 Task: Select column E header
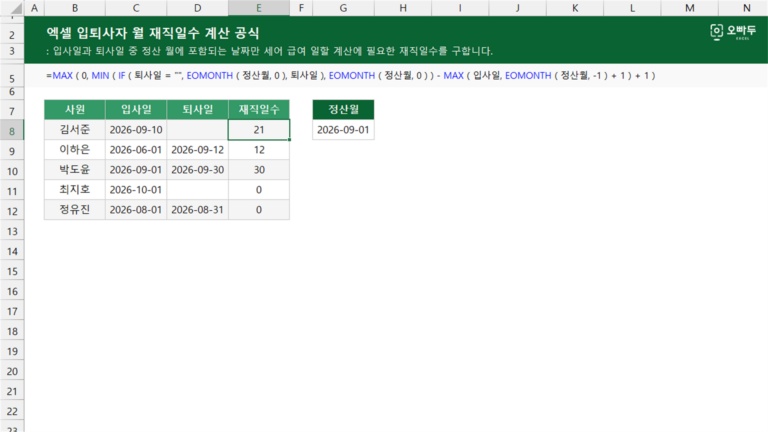coord(259,8)
